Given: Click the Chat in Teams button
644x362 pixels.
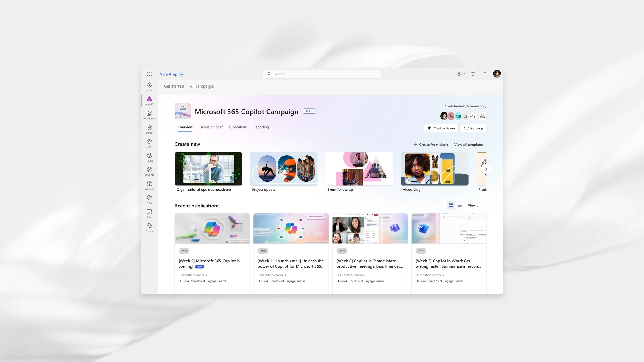Looking at the screenshot, I should 441,128.
